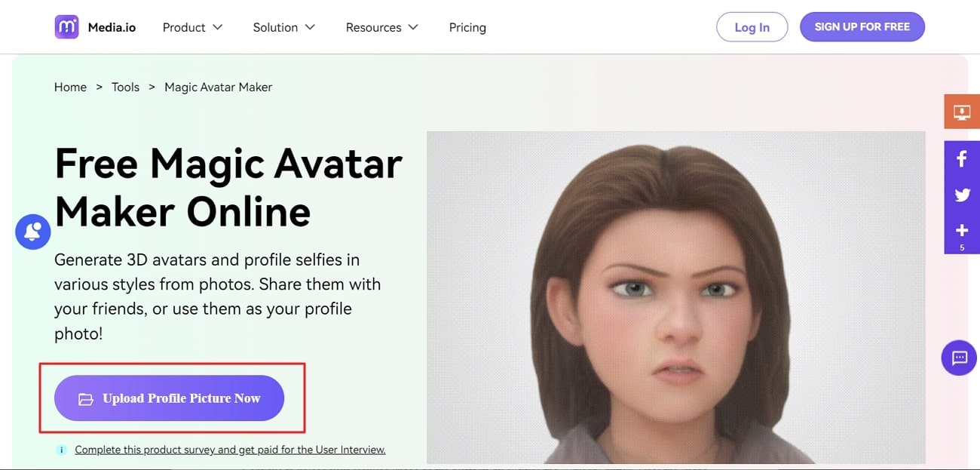The image size is (980, 470).
Task: Select Magic Avatar Maker breadcrumb
Action: (218, 88)
